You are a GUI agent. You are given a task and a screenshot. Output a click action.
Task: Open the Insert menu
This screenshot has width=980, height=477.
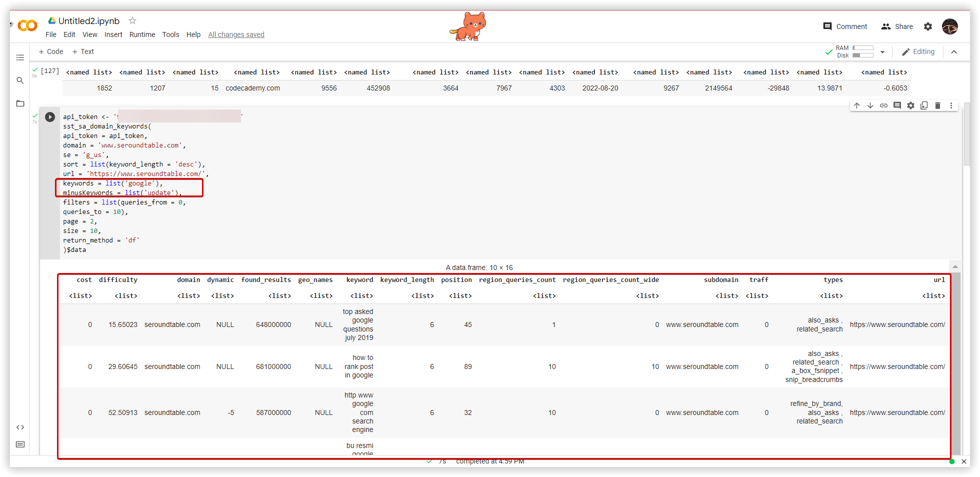tap(113, 34)
